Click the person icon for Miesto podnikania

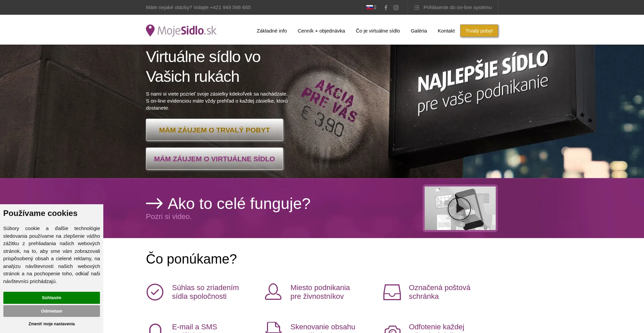(273, 292)
